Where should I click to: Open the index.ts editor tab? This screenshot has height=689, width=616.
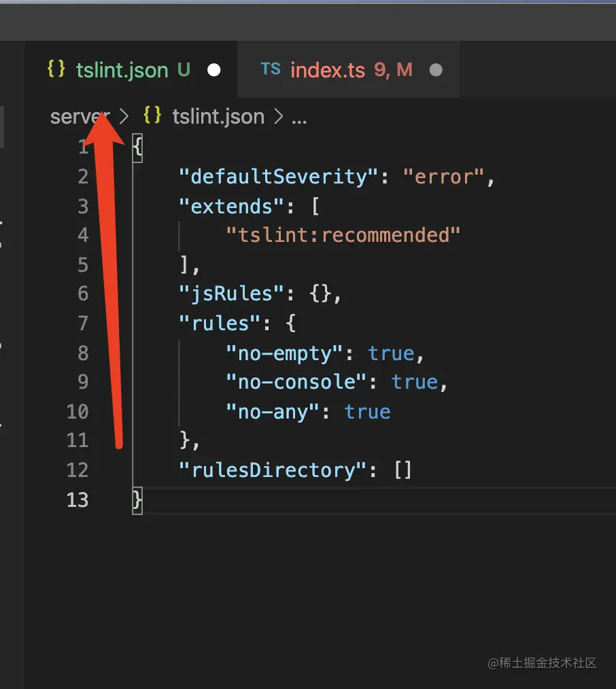coord(349,70)
